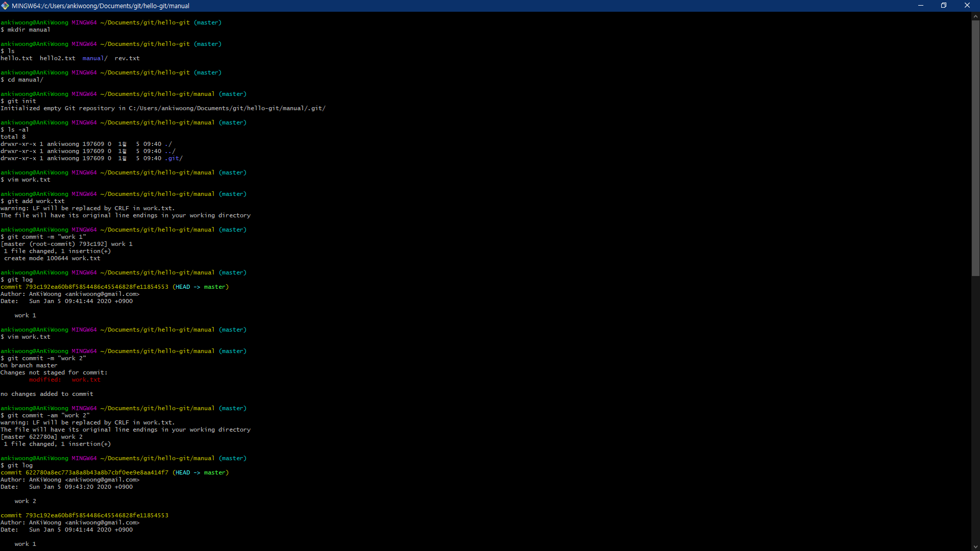Click rev.txt in the ls output
The width and height of the screenshot is (980, 551).
(x=127, y=58)
